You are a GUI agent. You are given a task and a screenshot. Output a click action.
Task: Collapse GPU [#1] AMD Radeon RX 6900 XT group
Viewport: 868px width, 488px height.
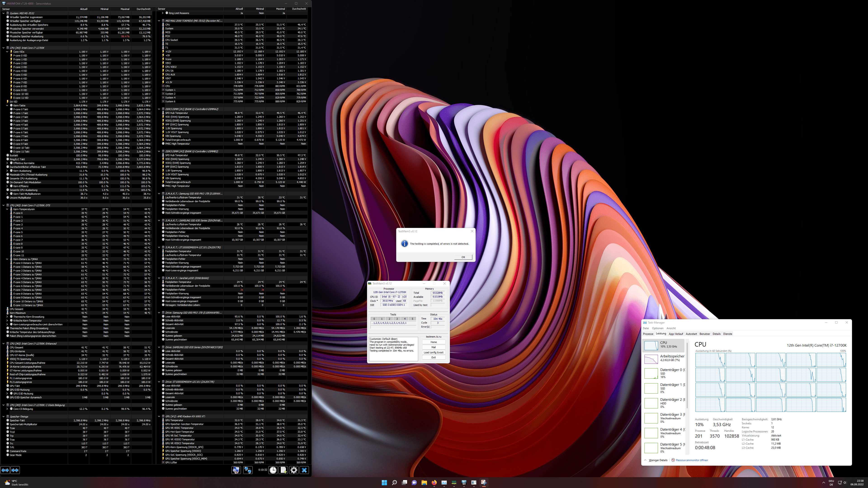point(159,416)
